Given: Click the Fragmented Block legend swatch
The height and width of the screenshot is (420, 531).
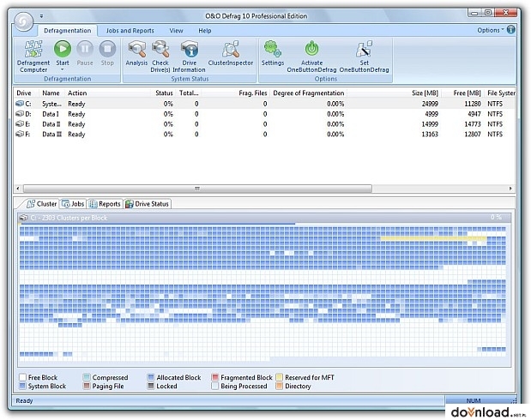Looking at the screenshot, I should (x=215, y=377).
